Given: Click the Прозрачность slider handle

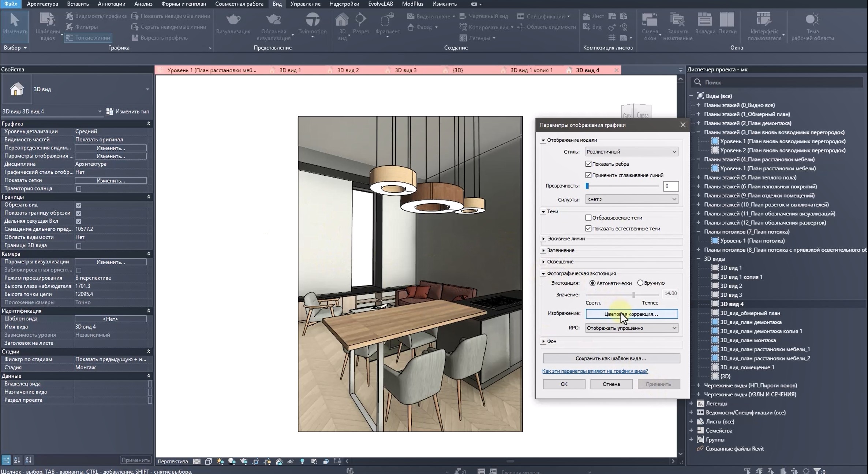Looking at the screenshot, I should tap(588, 186).
